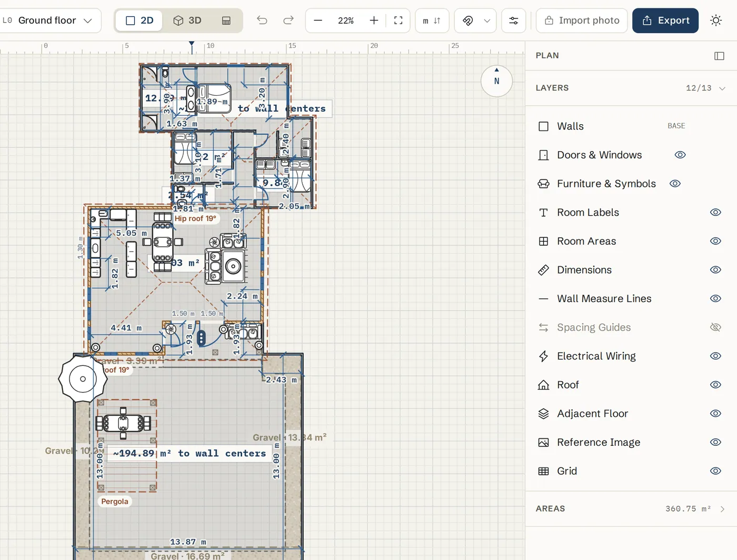The width and height of the screenshot is (737, 560).
Task: Redo the last action
Action: pos(288,21)
